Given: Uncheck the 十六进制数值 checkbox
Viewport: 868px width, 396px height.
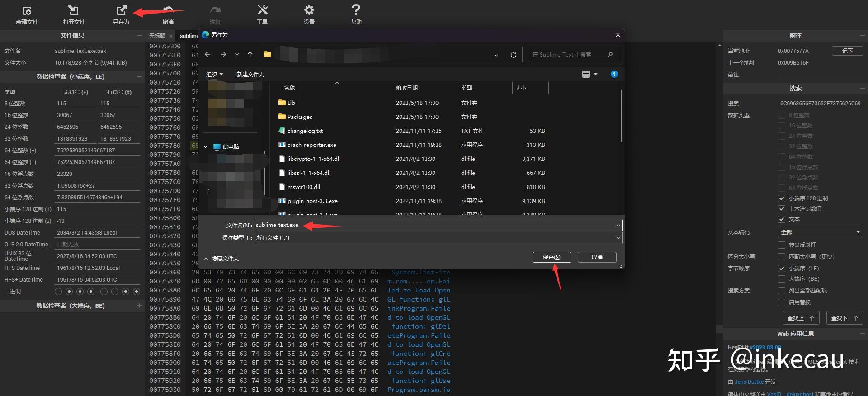Looking at the screenshot, I should click(x=781, y=209).
